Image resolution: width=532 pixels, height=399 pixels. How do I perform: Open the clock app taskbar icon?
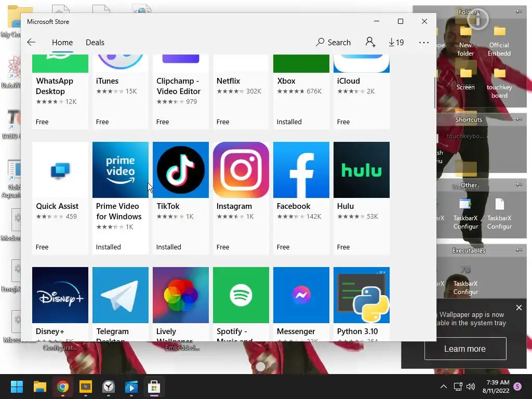click(109, 387)
